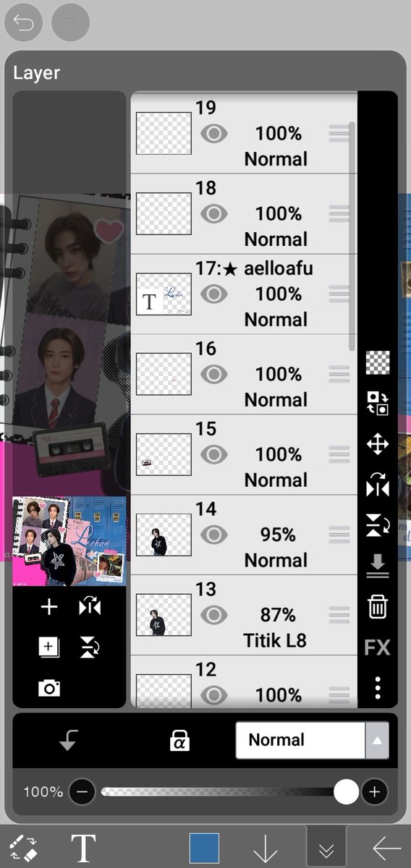Viewport: 411px width, 868px height.
Task: Go back with left arrow icon
Action: [387, 848]
